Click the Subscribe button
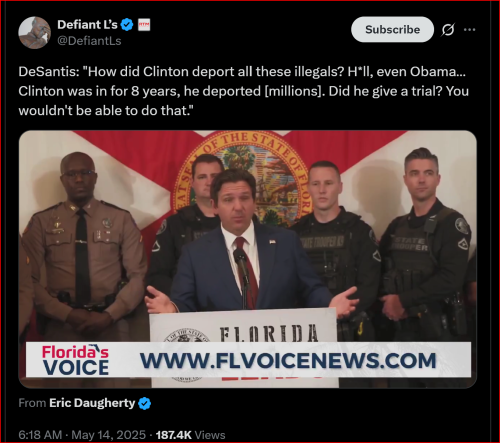Viewport: 500px width, 443px height. [x=392, y=29]
